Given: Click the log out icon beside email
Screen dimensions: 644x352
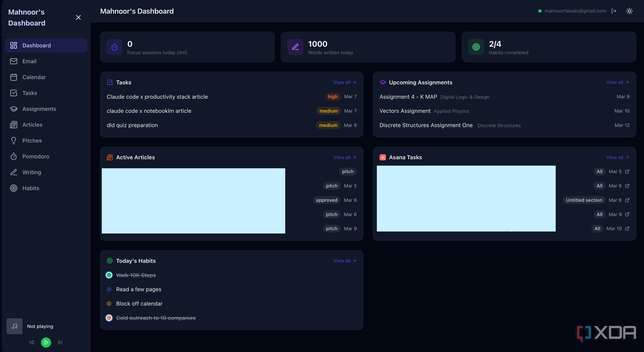Looking at the screenshot, I should (x=614, y=11).
